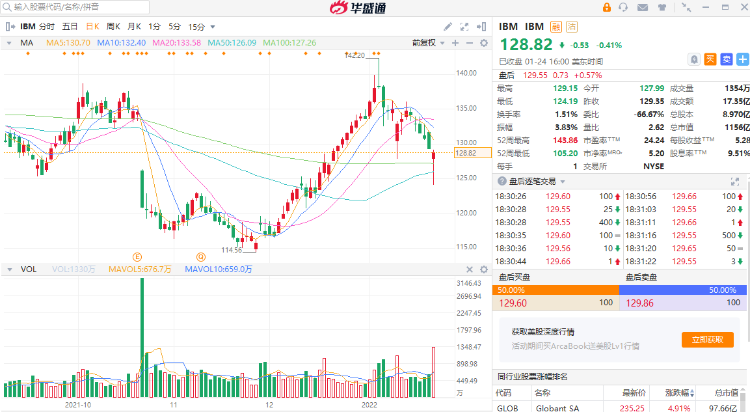
Task: Switch to 分时 intraday chart tab
Action: pyautogui.click(x=47, y=26)
